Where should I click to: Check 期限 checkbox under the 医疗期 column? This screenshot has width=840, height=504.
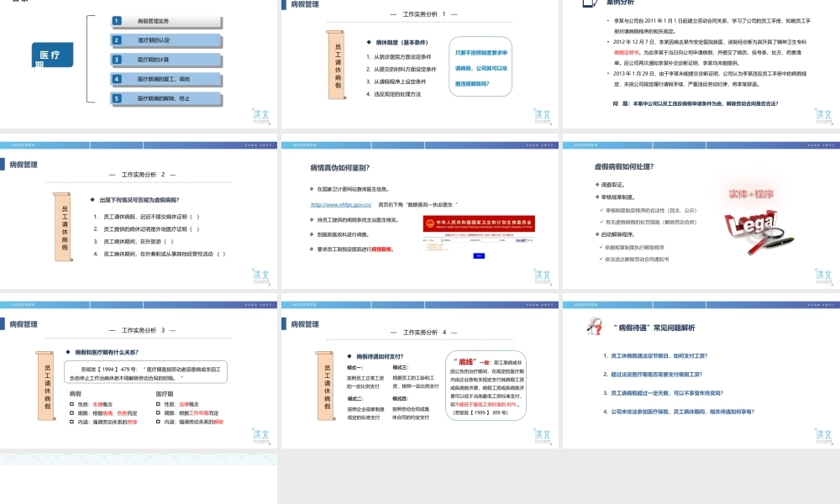pyautogui.click(x=157, y=412)
